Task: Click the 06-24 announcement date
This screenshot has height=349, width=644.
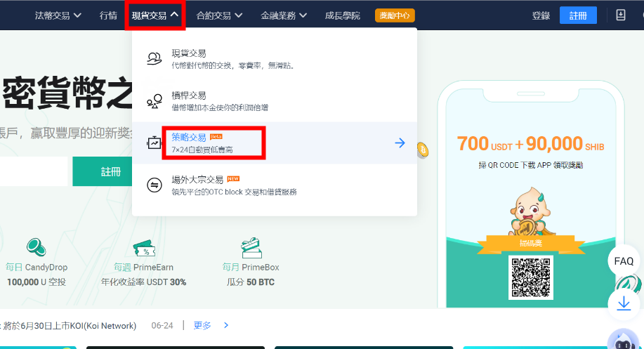Action: [162, 326]
